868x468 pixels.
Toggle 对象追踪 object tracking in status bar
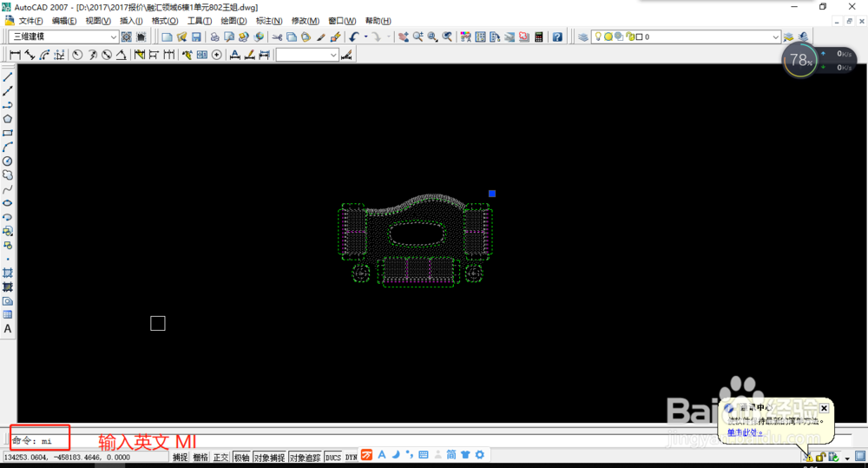pos(305,458)
